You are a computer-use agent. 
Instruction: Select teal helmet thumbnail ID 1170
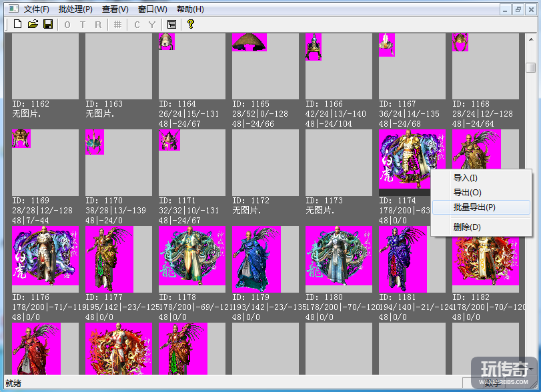coord(119,163)
